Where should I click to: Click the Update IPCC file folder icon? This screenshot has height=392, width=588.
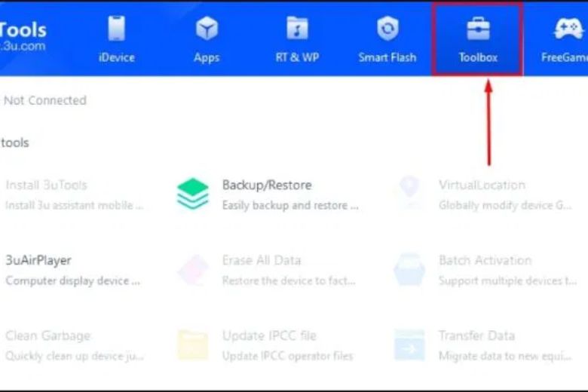(x=193, y=345)
